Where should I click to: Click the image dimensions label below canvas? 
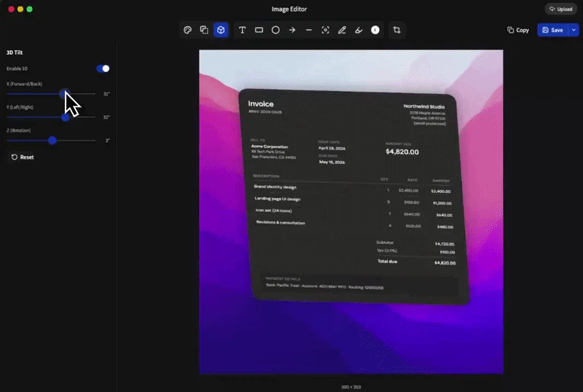(351, 387)
